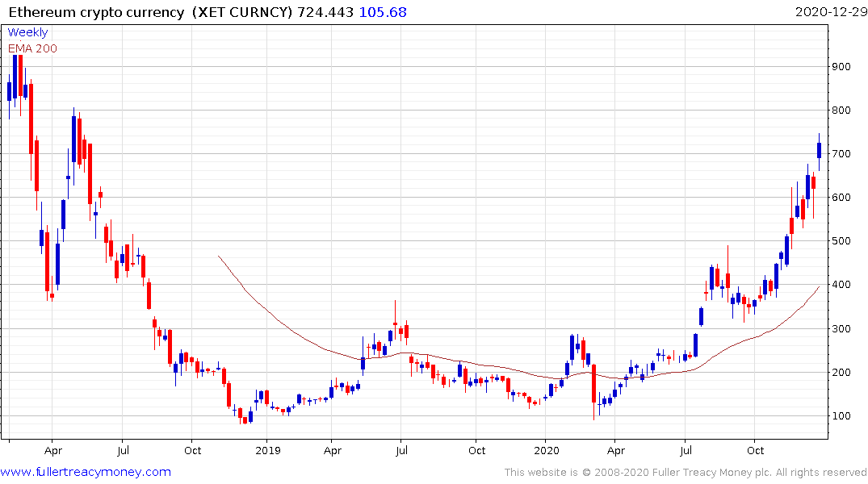This screenshot has height=484, width=868.
Task: Select the 700 price axis label
Action: click(841, 154)
